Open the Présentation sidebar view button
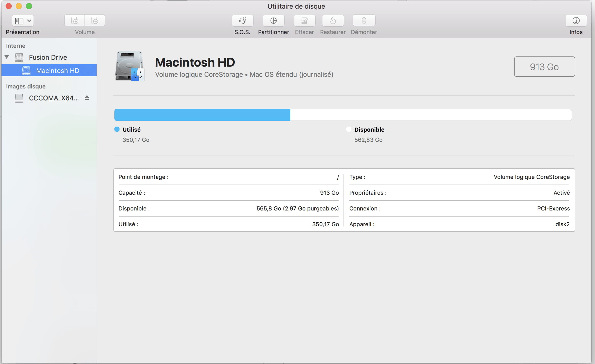595x364 pixels. (23, 21)
